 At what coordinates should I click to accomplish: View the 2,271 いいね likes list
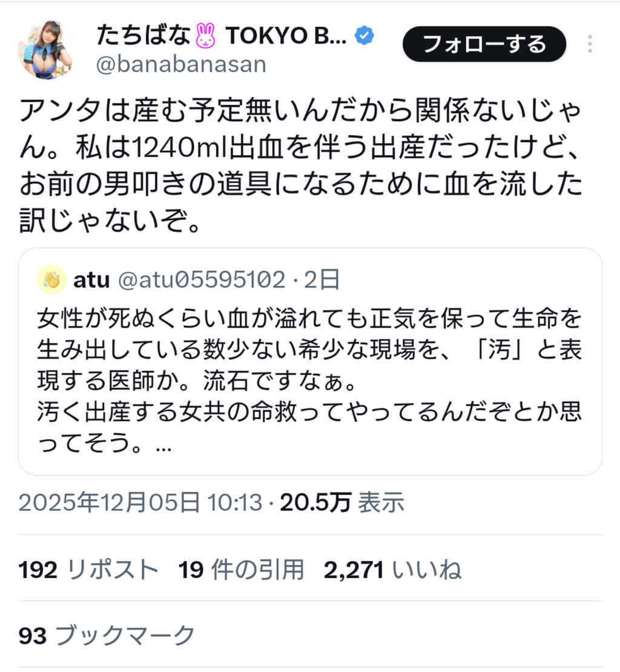point(392,570)
